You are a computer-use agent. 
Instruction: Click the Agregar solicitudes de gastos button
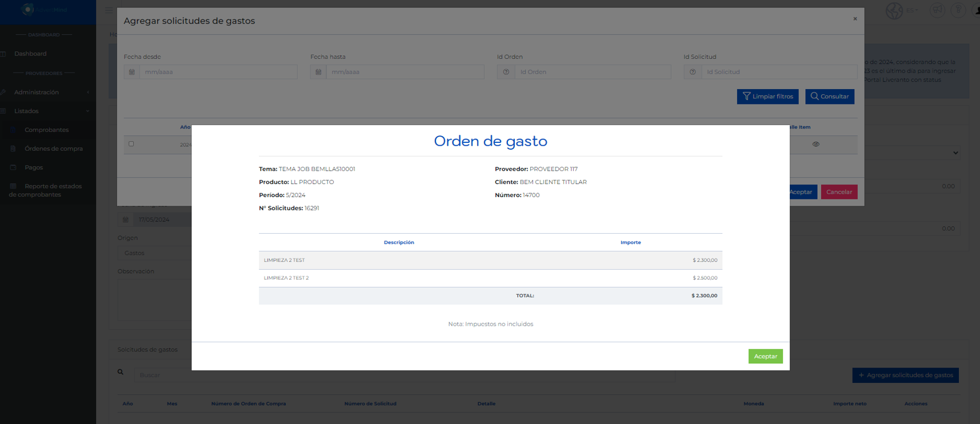(x=906, y=375)
